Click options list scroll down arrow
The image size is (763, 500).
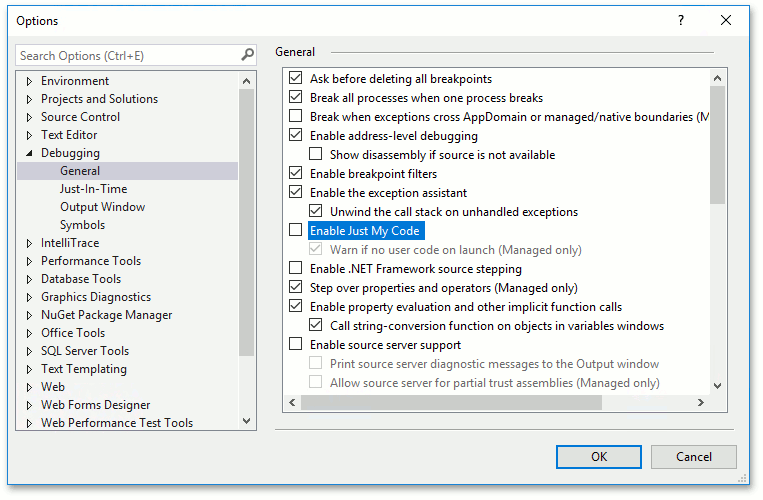pos(717,386)
